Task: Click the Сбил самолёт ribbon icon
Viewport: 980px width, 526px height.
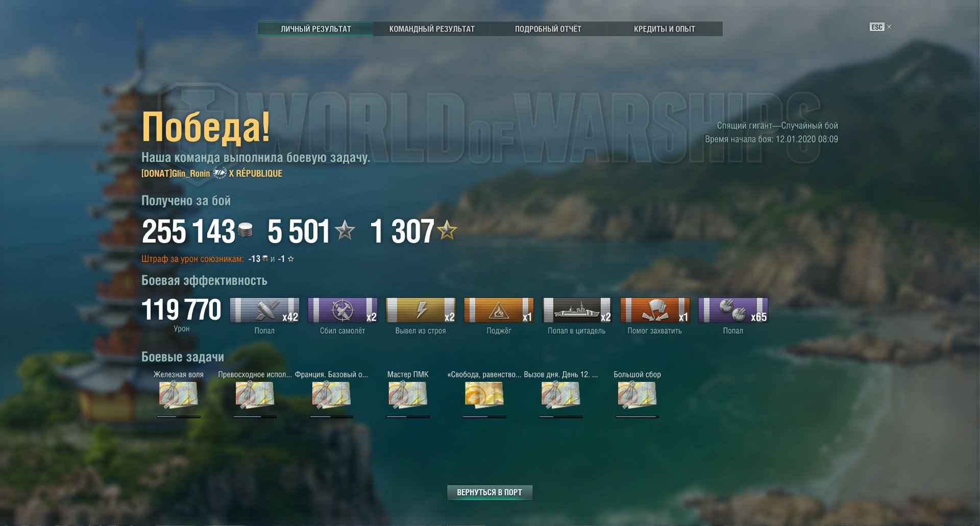Action: (x=342, y=310)
